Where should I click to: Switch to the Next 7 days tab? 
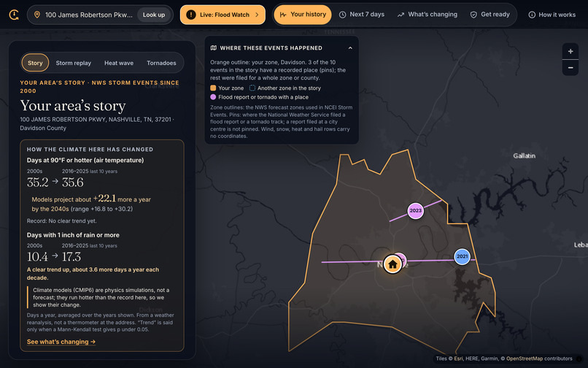[362, 15]
